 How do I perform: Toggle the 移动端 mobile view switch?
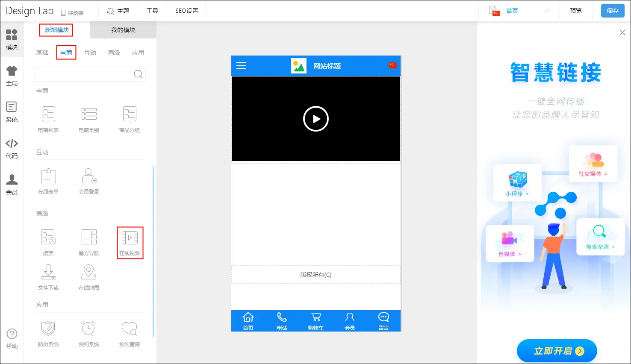(x=72, y=13)
